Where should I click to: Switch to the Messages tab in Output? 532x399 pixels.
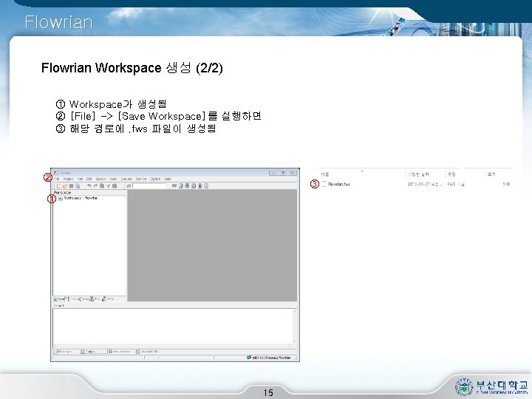[x=63, y=352]
